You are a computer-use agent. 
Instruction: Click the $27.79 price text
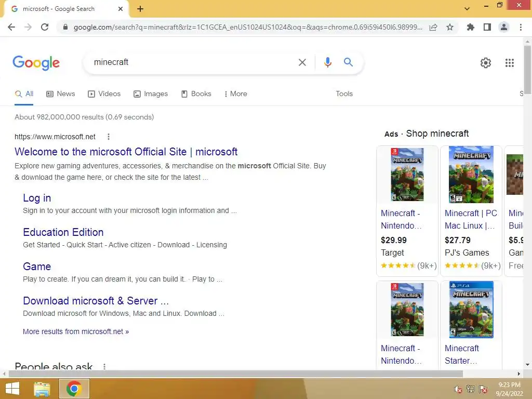(457, 240)
